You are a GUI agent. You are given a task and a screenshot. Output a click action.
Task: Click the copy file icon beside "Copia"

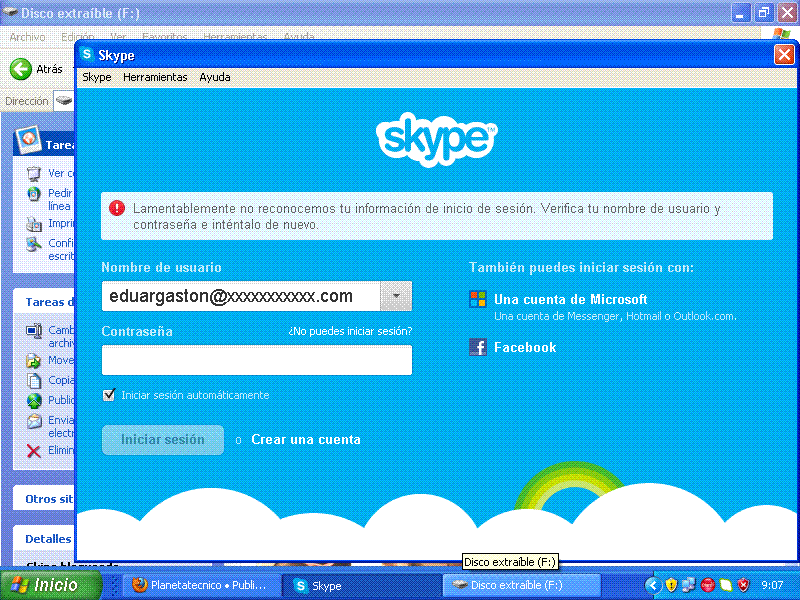(34, 381)
